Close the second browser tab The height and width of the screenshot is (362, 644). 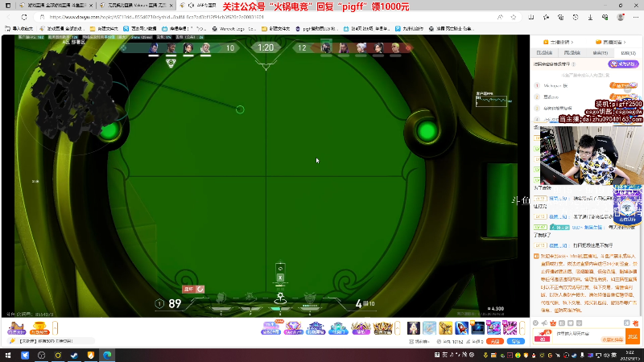[172, 6]
